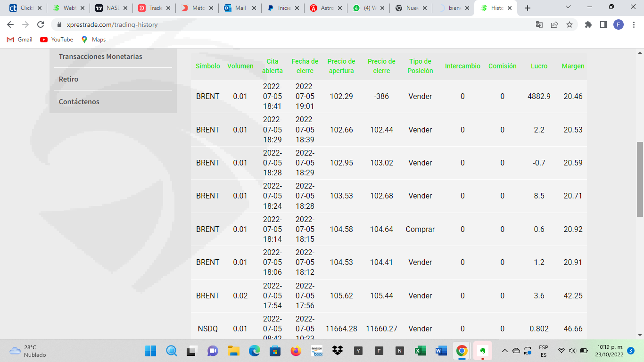Click the Comisión column header
The height and width of the screenshot is (362, 644).
point(503,66)
